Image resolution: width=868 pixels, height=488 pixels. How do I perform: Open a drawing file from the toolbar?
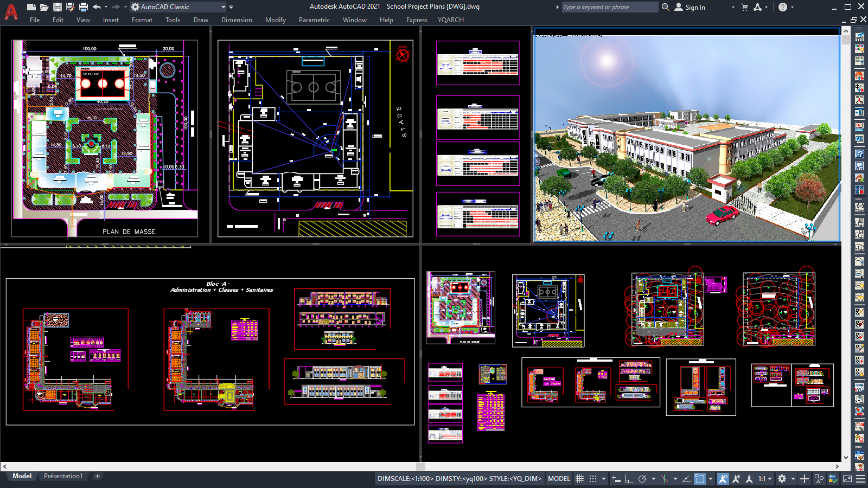point(43,7)
